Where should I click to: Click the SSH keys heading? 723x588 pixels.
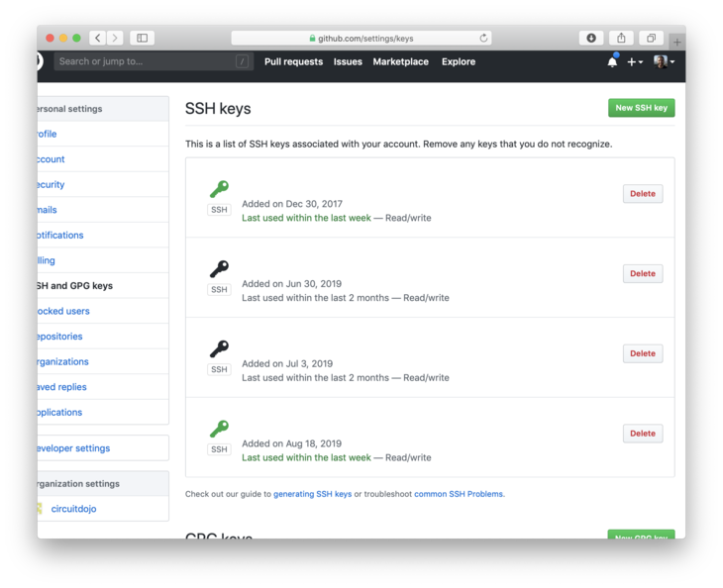218,109
